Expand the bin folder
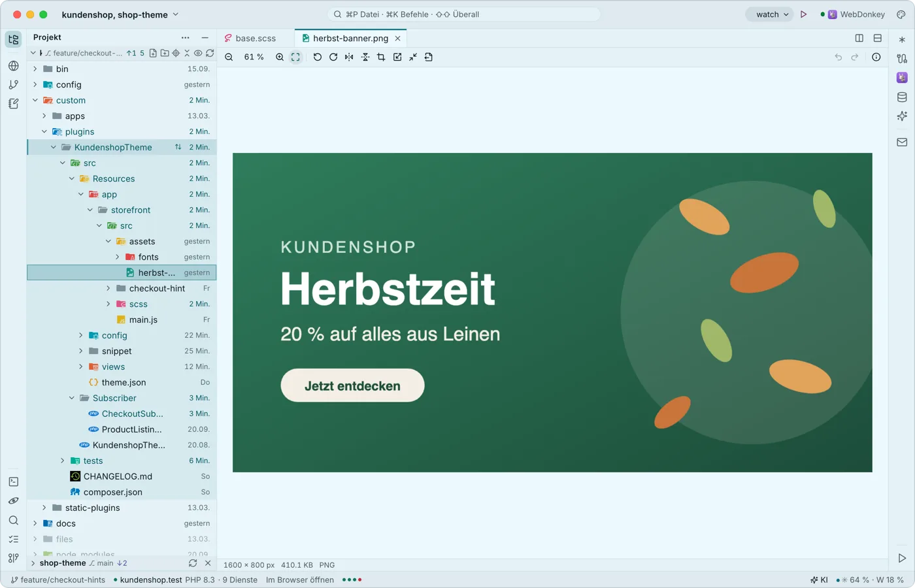 point(35,69)
